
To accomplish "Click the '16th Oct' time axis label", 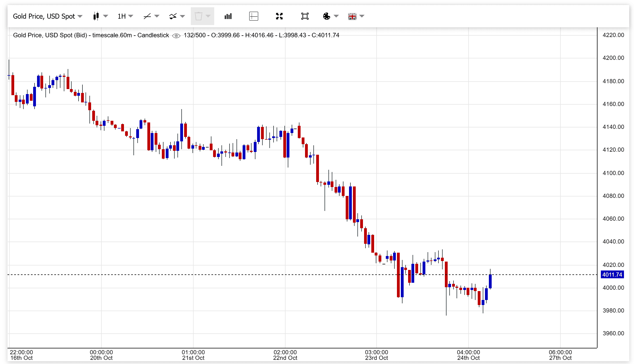I will 21,358.
